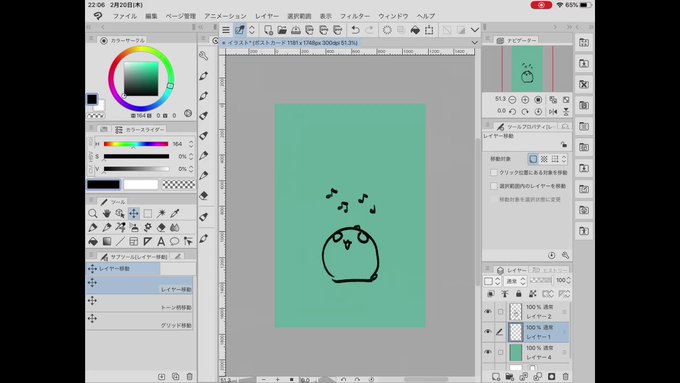Click Clear (delete) icon in command bar
This screenshot has height=383, width=680.
point(387,30)
